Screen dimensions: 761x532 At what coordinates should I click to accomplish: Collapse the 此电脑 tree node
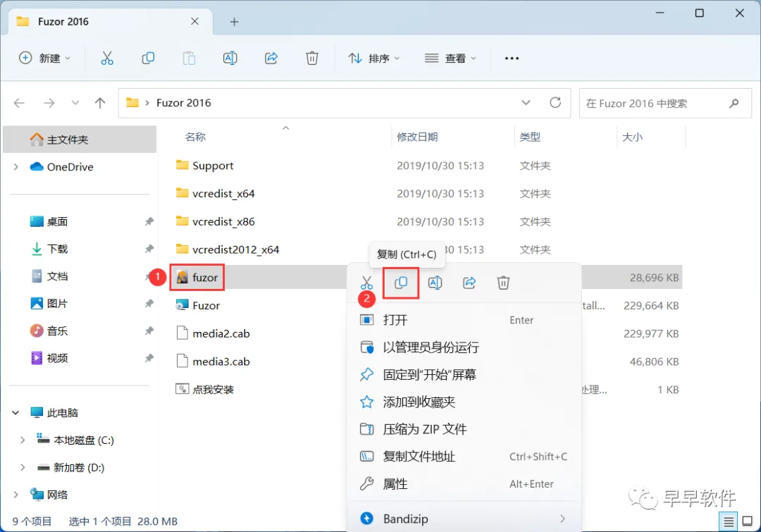click(16, 413)
